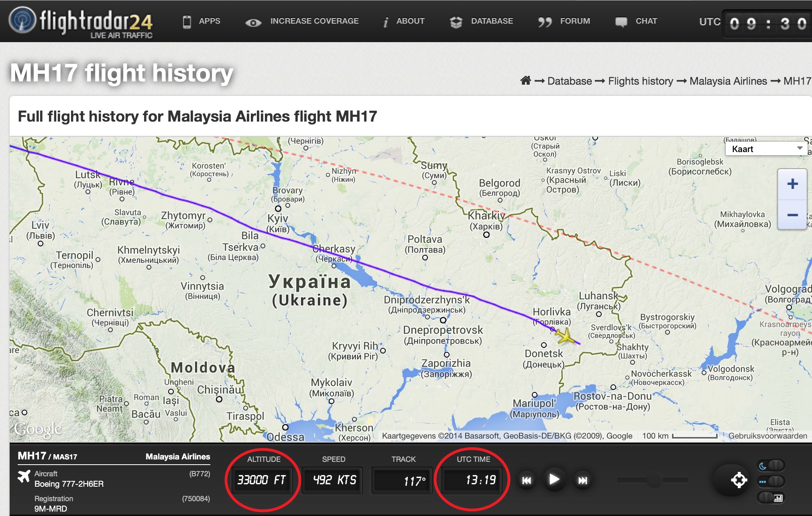Image resolution: width=812 pixels, height=516 pixels.
Task: Click the UTC clock display
Action: point(767,24)
